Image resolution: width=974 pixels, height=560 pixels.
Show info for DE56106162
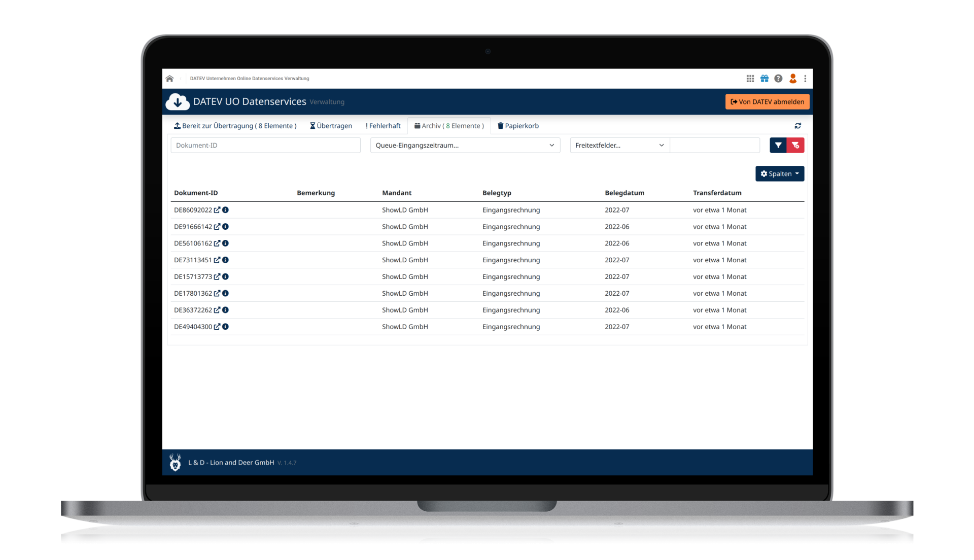tap(226, 243)
